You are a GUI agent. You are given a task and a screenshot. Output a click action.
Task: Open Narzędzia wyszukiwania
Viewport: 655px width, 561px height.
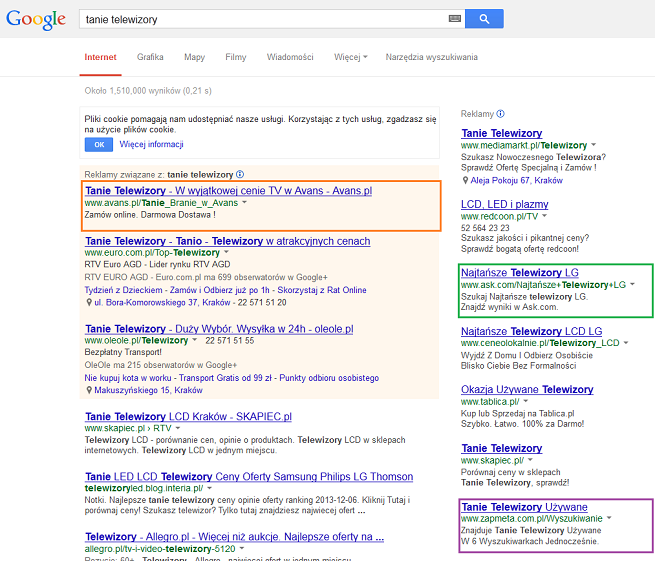431,57
